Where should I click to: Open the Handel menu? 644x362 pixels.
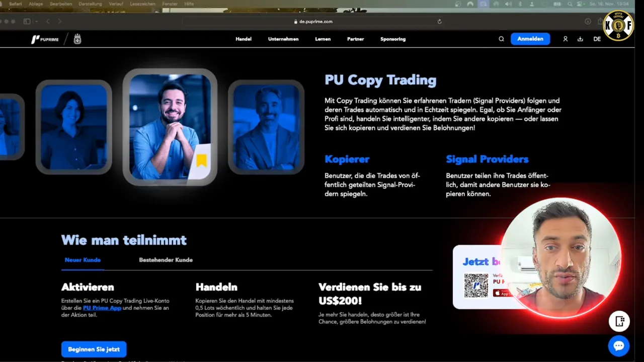(x=244, y=39)
